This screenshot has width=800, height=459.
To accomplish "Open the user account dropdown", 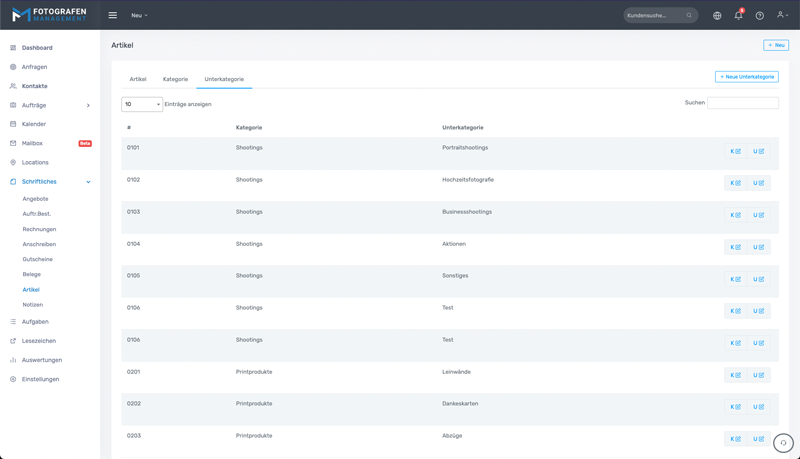I will coord(782,15).
